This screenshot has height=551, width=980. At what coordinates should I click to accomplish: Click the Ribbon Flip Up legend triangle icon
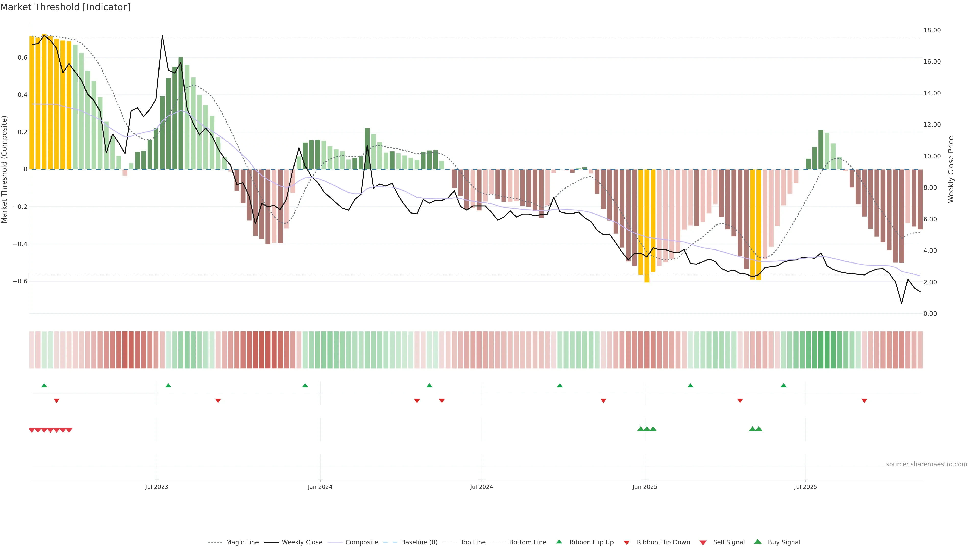click(559, 542)
